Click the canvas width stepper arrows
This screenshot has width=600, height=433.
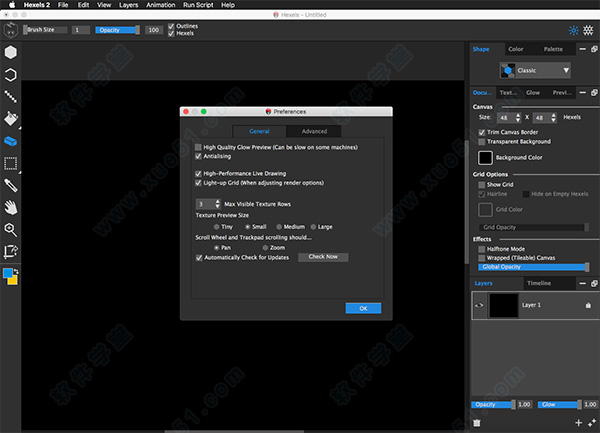tap(518, 118)
